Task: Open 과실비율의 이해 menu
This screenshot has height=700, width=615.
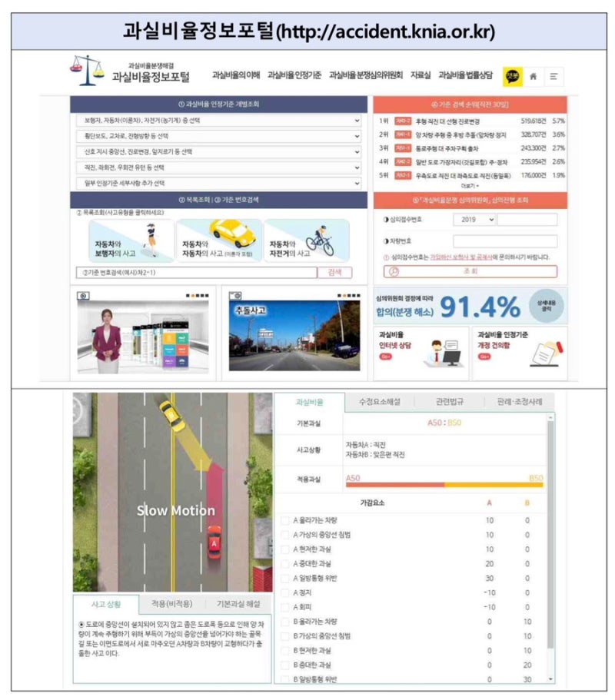Action: (236, 75)
